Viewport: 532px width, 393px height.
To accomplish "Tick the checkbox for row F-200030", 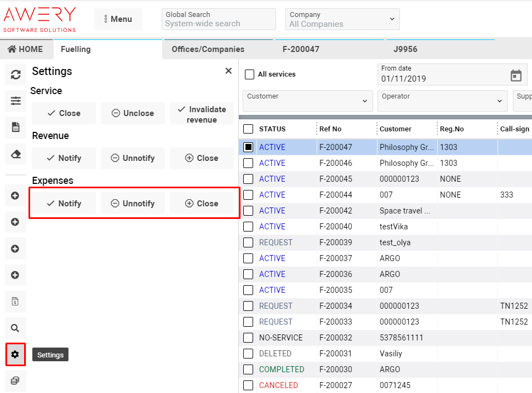I will [x=248, y=369].
